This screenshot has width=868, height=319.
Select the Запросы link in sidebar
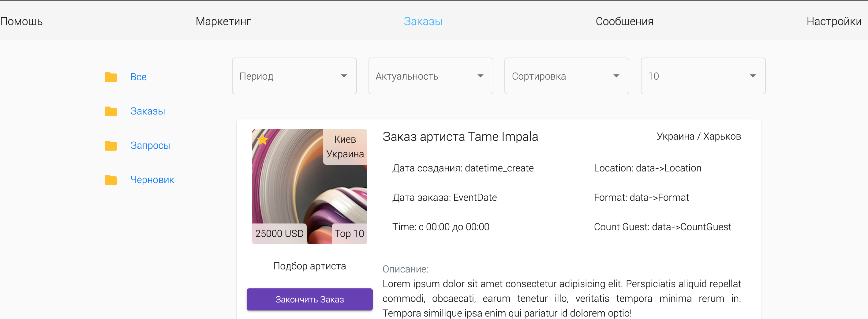(x=150, y=145)
